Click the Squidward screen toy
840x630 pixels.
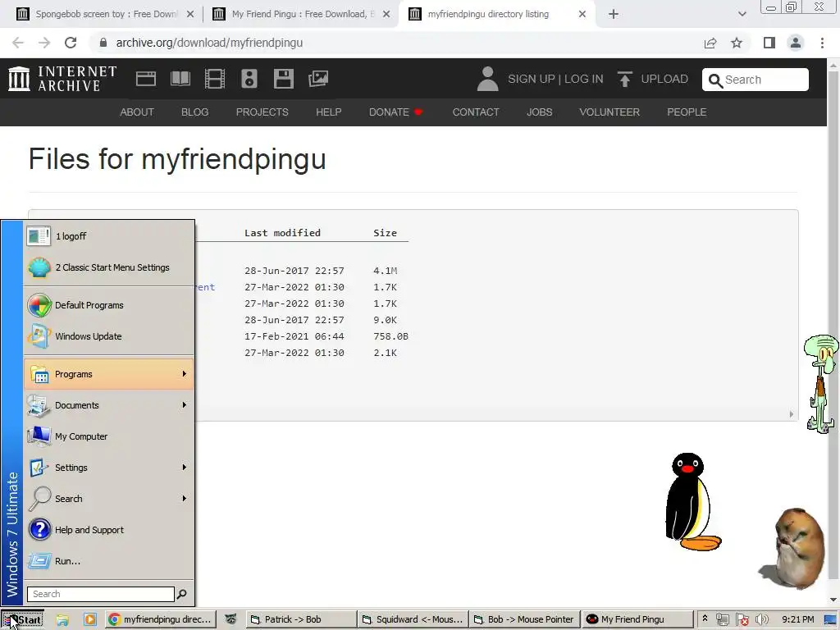[x=821, y=384]
